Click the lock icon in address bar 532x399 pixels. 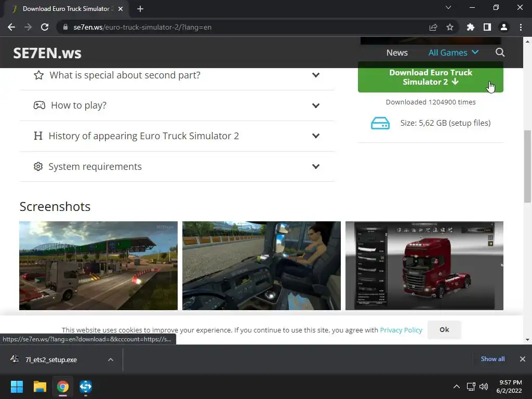[65, 27]
